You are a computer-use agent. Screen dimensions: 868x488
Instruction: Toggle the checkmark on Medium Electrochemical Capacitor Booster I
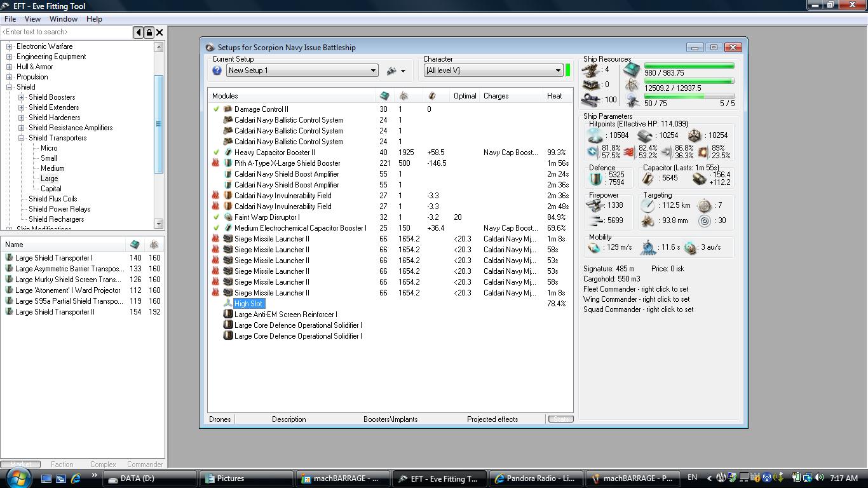point(216,228)
